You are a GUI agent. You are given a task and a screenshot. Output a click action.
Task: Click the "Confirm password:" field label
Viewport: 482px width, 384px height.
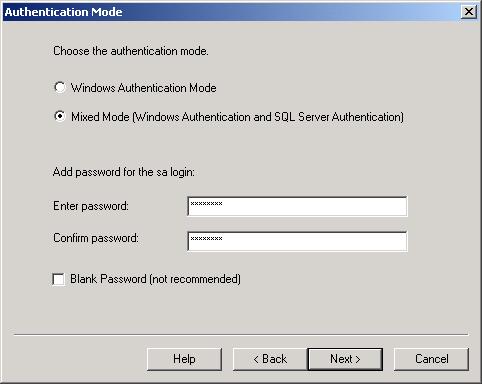point(96,238)
